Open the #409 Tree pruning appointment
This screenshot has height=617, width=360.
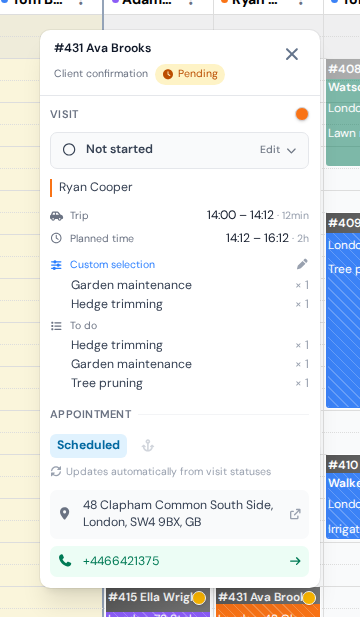(343, 311)
